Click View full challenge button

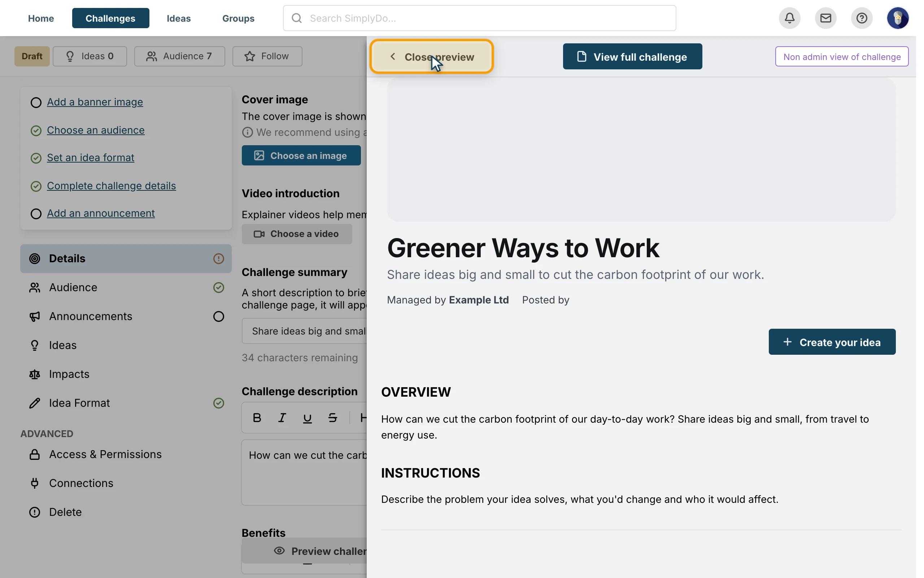pos(632,57)
